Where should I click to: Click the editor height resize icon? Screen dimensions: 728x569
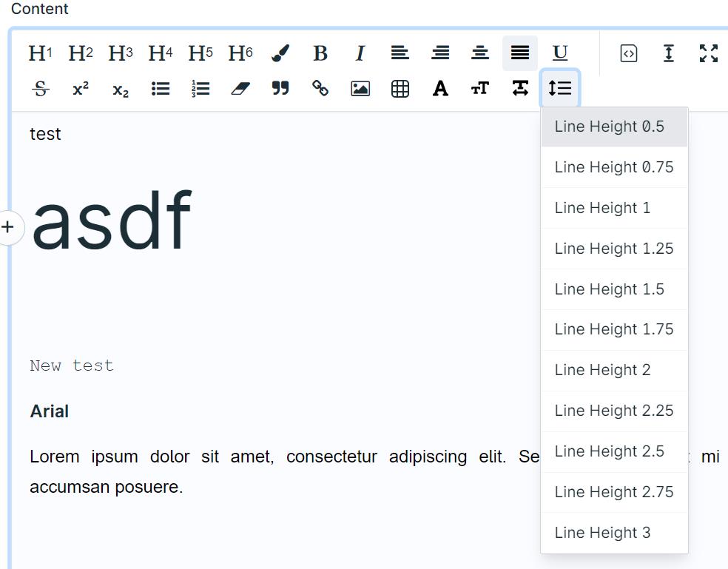669,53
